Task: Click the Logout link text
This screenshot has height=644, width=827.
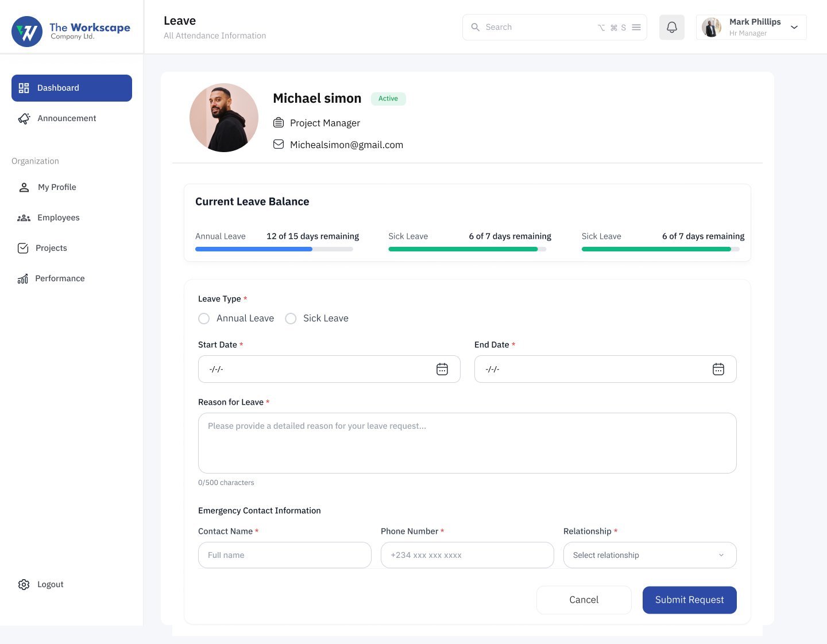Action: 51,584
